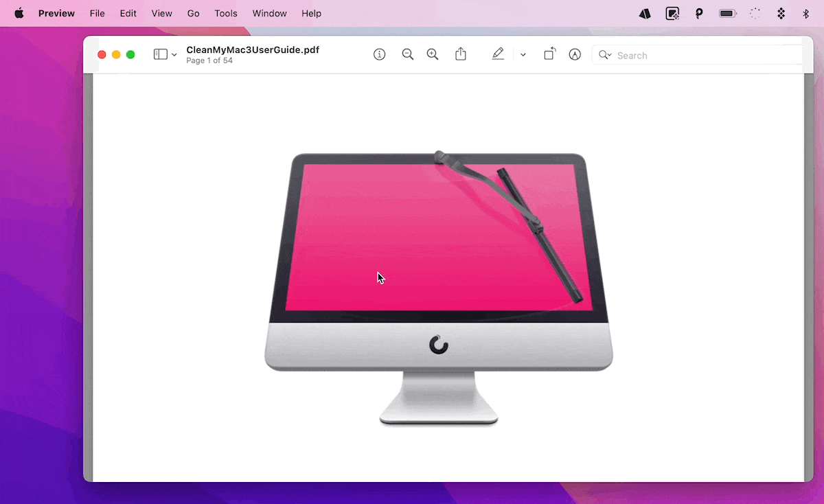This screenshot has width=824, height=504.
Task: Open the Dropbox menu bar icon
Action: 781,13
